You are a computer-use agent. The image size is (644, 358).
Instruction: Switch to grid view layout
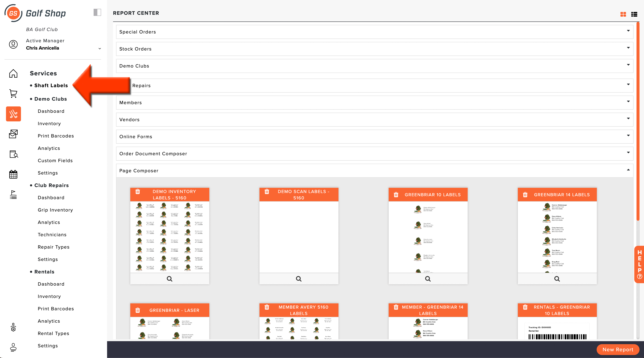(x=623, y=14)
